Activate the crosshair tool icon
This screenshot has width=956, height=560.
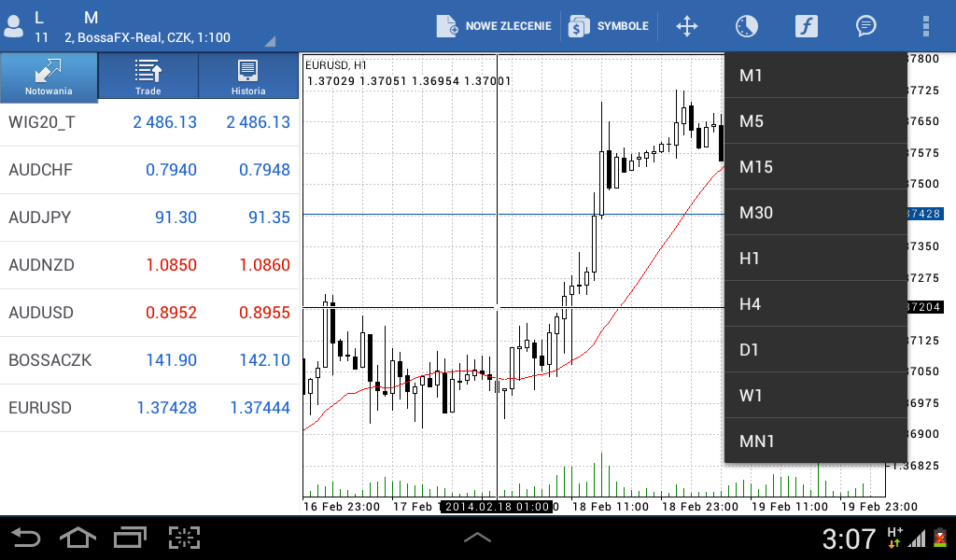pyautogui.click(x=686, y=26)
